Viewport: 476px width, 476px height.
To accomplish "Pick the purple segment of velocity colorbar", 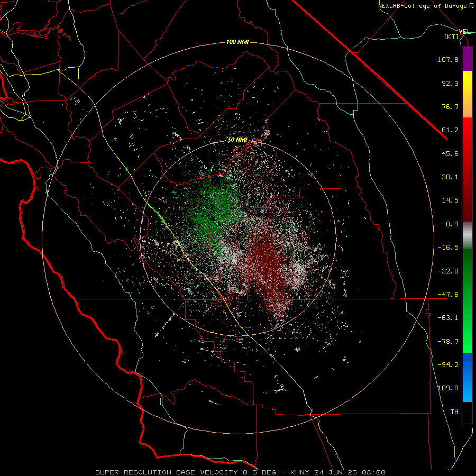I will coord(467,59).
